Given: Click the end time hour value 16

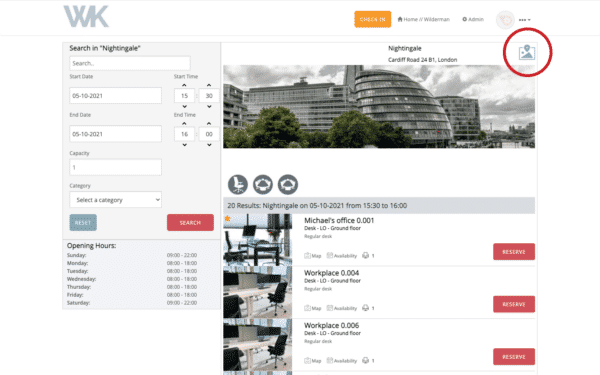Looking at the screenshot, I should pos(184,134).
